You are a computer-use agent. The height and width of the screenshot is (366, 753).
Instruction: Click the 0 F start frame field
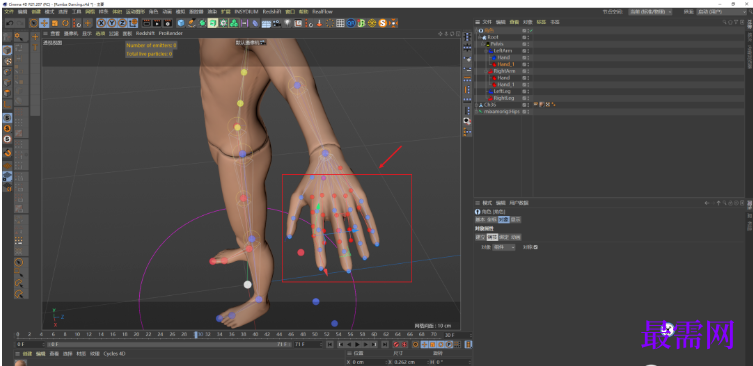click(30, 344)
